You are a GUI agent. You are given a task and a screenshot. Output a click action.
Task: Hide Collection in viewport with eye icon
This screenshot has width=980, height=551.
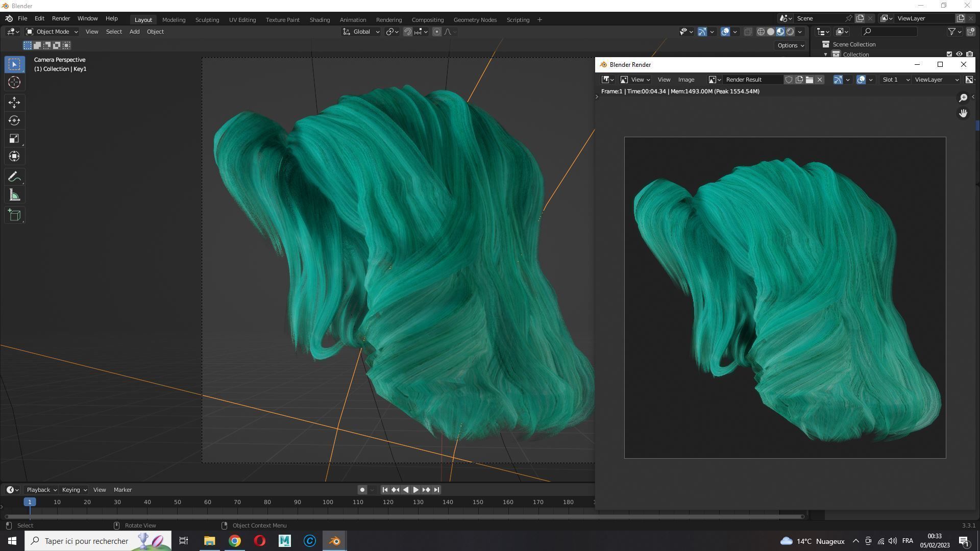(959, 54)
